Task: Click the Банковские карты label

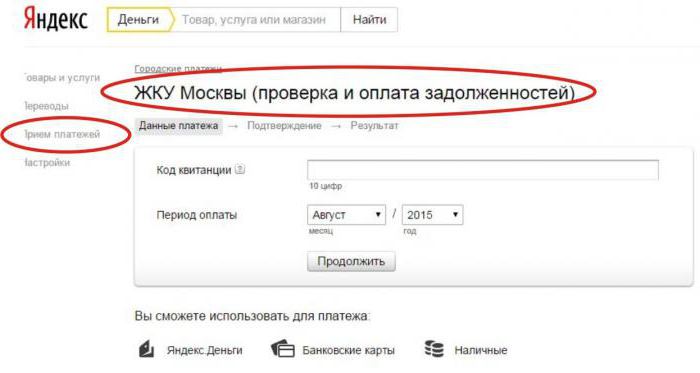Action: [x=349, y=350]
